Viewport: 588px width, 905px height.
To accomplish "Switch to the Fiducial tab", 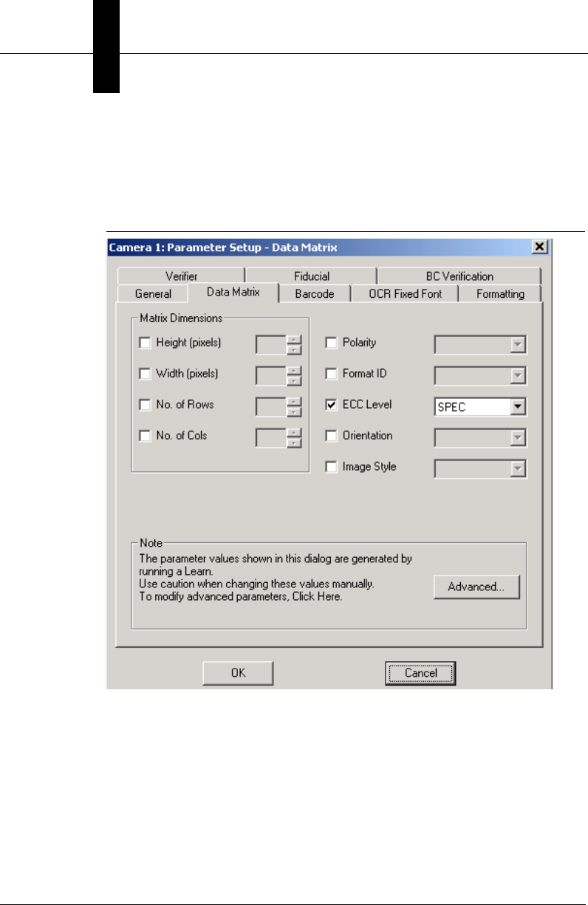I will tap(311, 276).
